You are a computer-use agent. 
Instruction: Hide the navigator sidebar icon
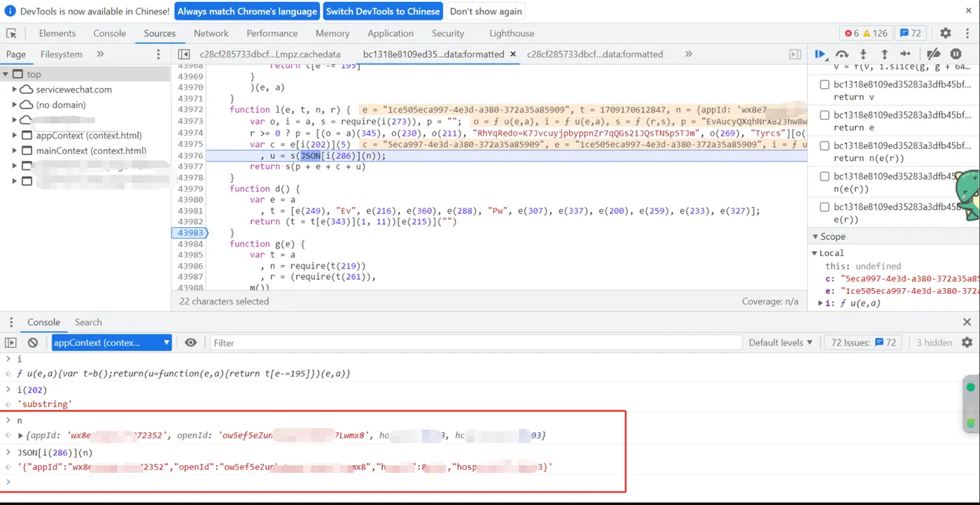coord(184,54)
